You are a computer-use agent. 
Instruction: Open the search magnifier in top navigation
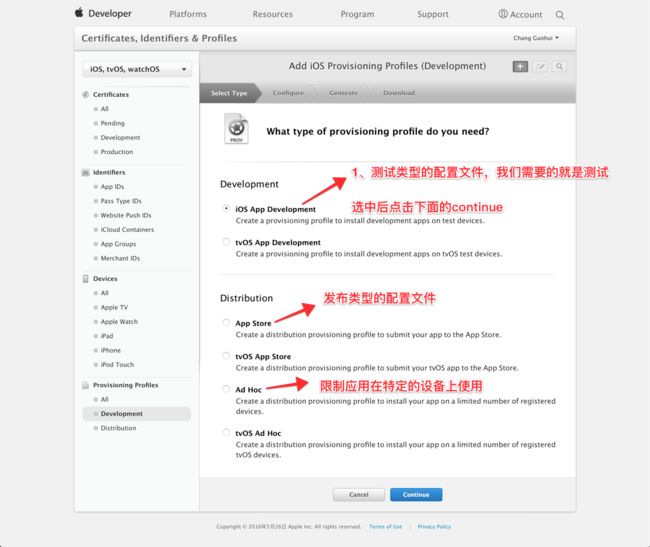click(560, 15)
